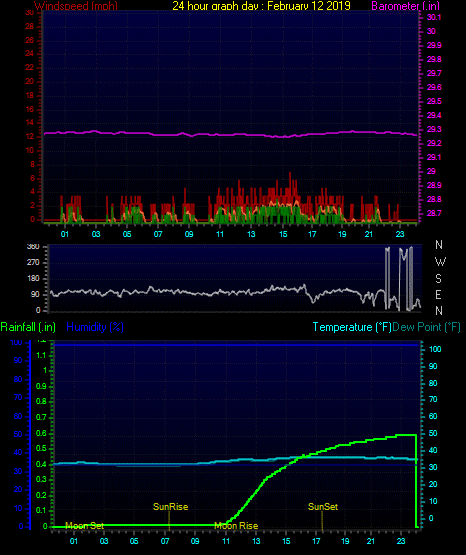Click "90" on the blue humidity axis
This screenshot has height=555, width=466.
[18, 360]
